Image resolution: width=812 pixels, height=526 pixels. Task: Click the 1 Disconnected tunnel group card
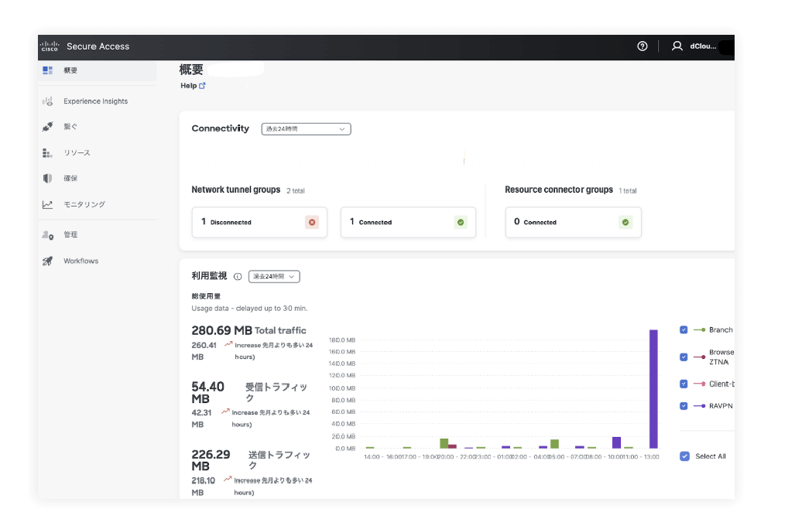259,222
